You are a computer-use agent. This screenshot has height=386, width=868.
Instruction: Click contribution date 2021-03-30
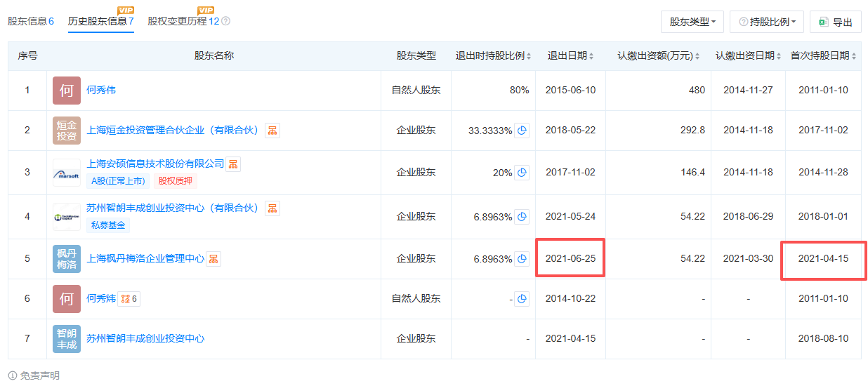[x=748, y=259]
